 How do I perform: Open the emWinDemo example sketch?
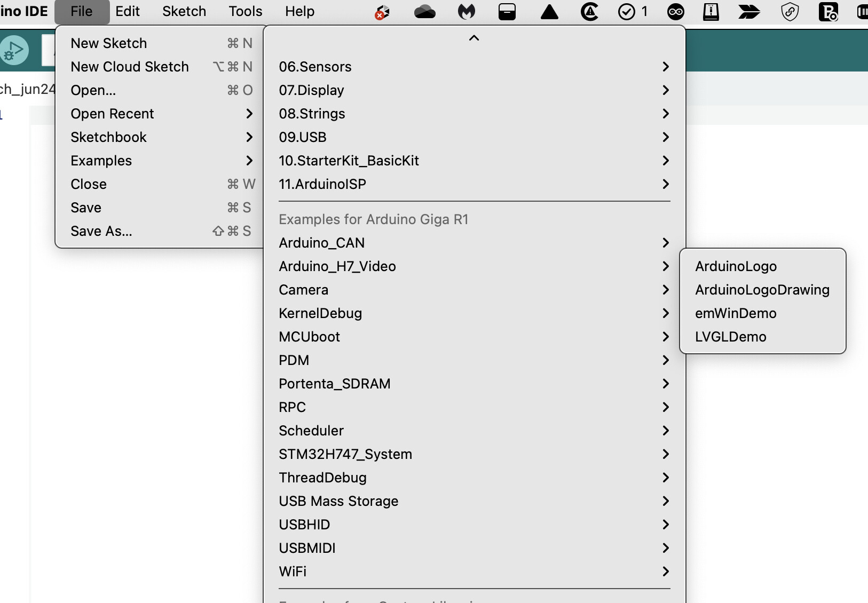(763, 313)
